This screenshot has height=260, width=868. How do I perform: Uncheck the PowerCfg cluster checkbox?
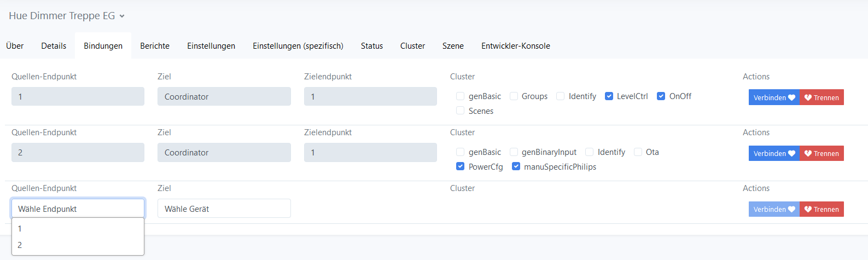point(461,167)
